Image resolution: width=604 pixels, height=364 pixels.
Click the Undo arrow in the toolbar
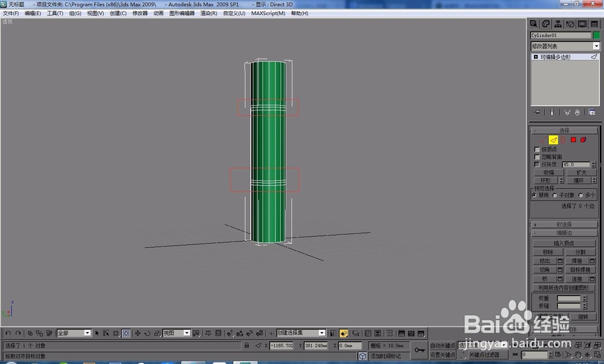click(x=8, y=333)
